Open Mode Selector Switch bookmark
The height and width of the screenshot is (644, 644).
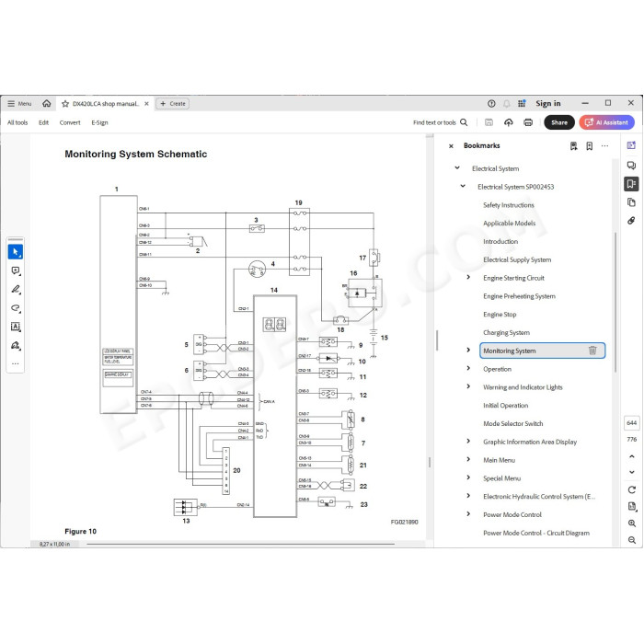coord(513,423)
